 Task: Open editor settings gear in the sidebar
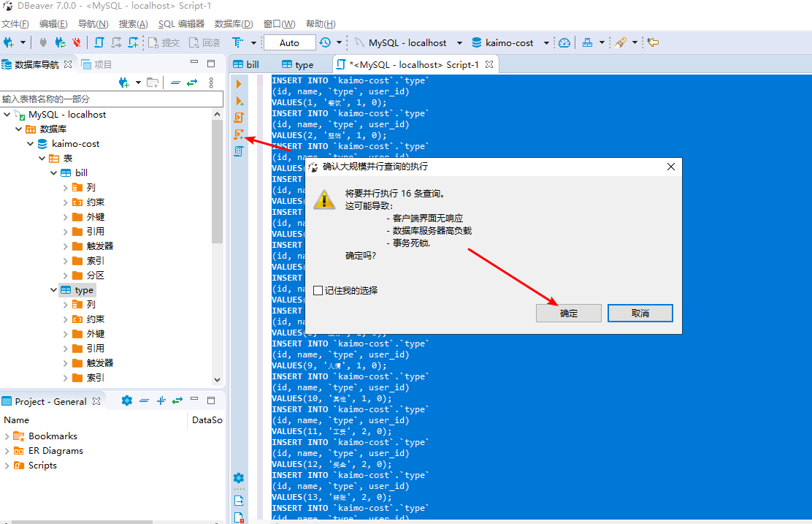pyautogui.click(x=239, y=478)
